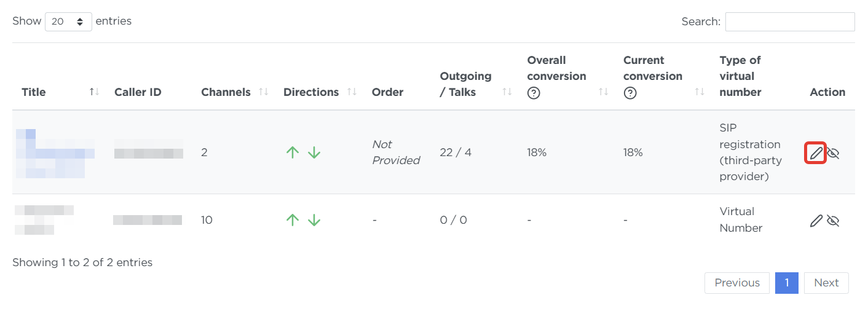Sort table by Title column
This screenshot has height=311, width=868.
pyautogui.click(x=94, y=92)
